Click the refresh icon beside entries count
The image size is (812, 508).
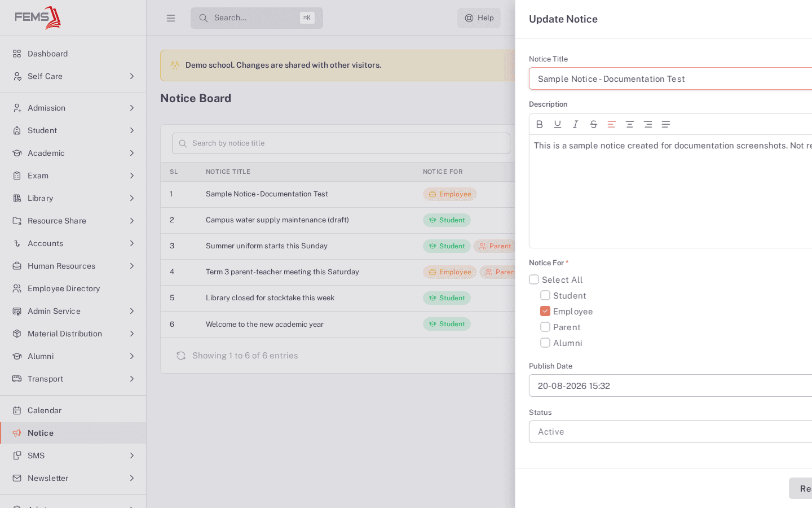click(x=181, y=356)
